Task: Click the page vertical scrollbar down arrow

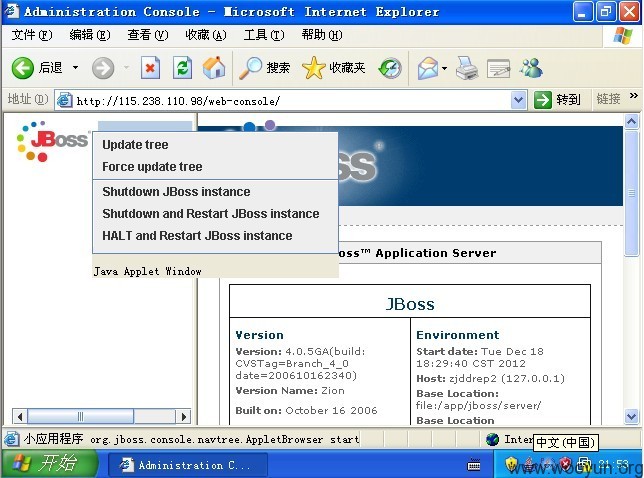Action: pos(631,416)
